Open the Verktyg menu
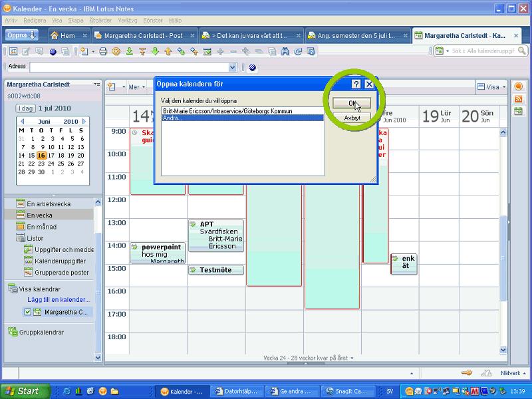This screenshot has width=532, height=399. click(x=128, y=21)
